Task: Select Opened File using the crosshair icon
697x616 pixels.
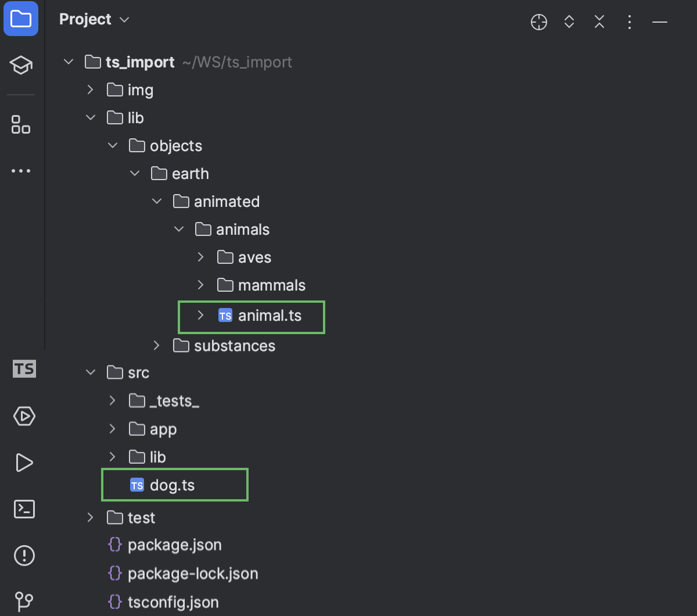Action: click(x=538, y=22)
